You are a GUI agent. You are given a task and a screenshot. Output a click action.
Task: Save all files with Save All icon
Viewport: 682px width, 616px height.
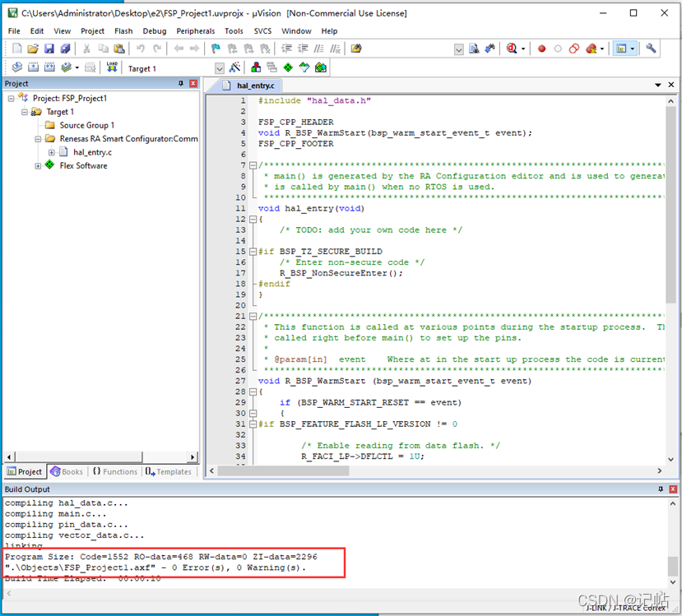click(65, 49)
